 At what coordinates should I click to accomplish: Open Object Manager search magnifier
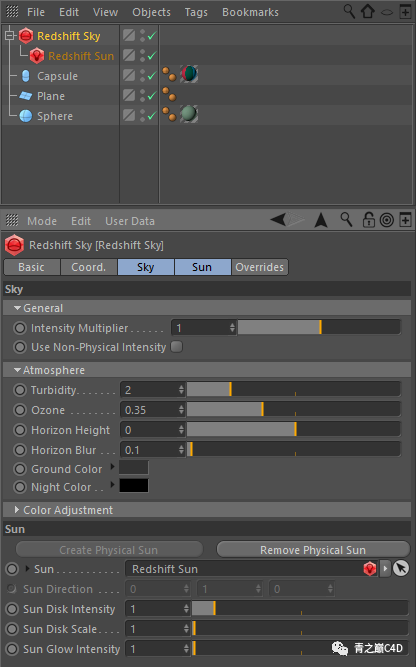(349, 11)
